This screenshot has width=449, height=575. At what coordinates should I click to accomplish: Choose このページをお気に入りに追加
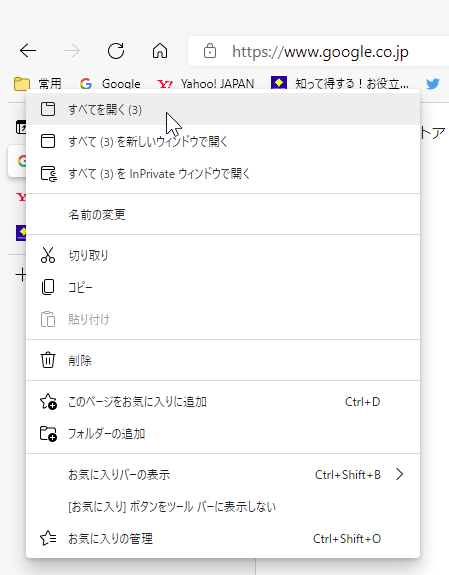(x=223, y=402)
